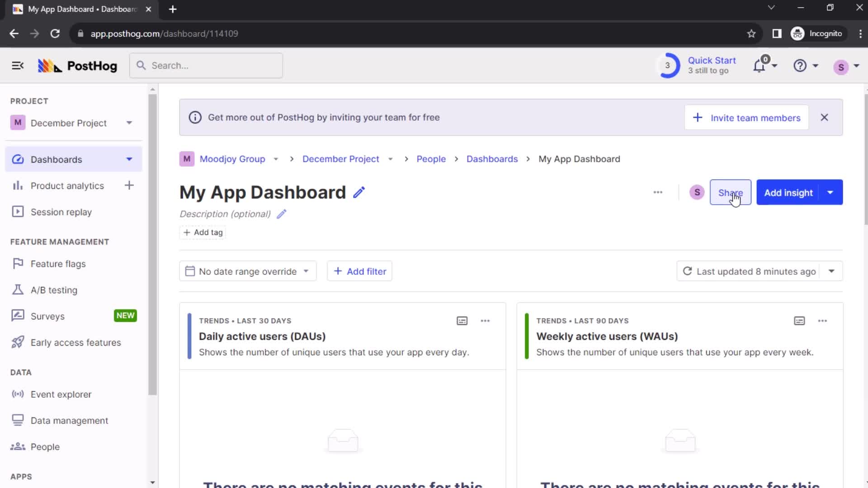Image resolution: width=868 pixels, height=488 pixels.
Task: Expand the No date range override filter
Action: coord(247,271)
